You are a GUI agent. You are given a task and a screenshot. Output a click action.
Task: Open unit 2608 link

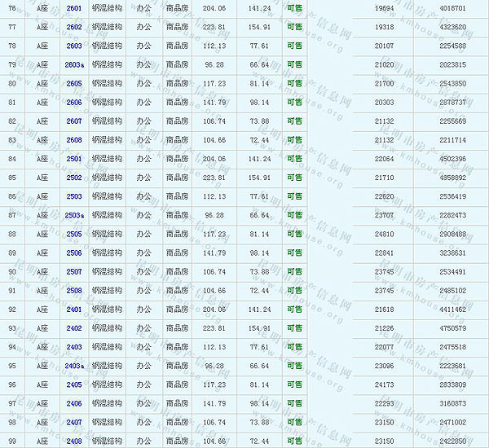point(74,140)
